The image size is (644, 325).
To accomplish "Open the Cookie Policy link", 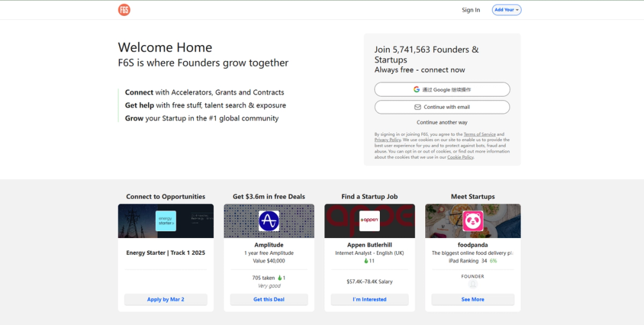I will [460, 157].
